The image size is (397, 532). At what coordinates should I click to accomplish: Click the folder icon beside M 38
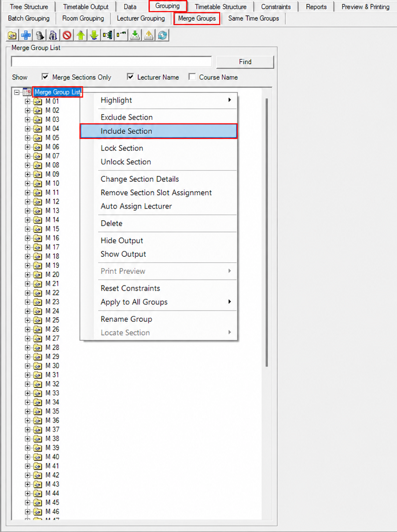(x=38, y=439)
